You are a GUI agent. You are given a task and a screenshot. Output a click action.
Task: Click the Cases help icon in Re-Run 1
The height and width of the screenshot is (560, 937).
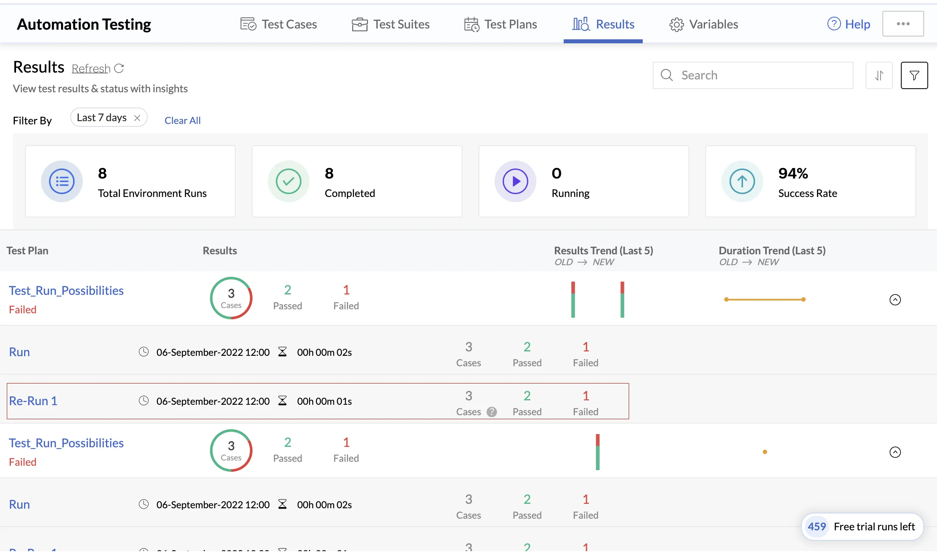(492, 412)
